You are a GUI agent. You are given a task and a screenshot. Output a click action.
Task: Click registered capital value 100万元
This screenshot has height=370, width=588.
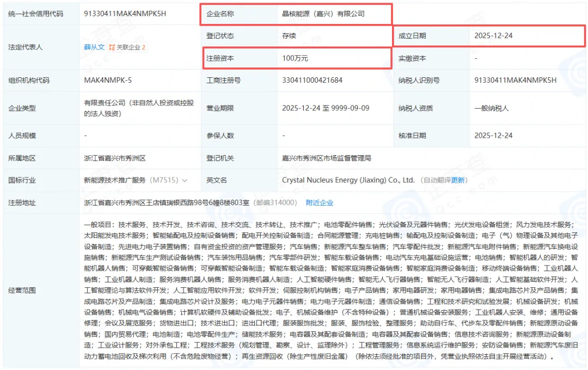pos(295,58)
